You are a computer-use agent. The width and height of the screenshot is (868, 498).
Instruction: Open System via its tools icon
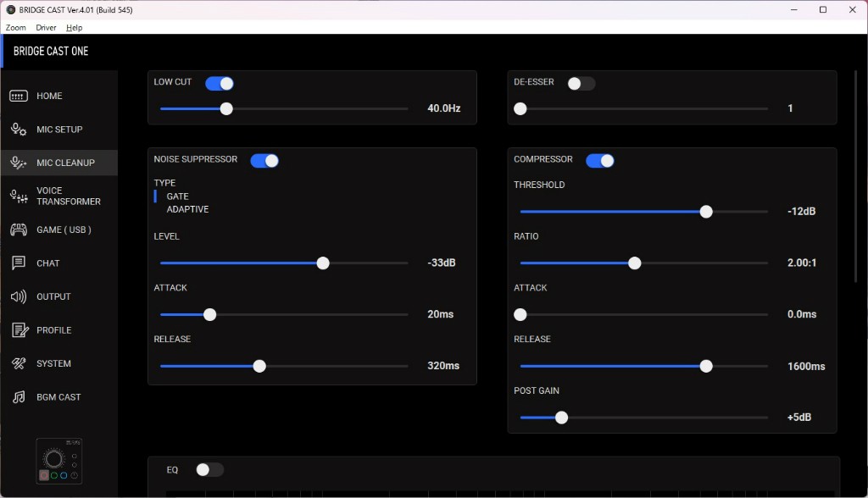[19, 363]
